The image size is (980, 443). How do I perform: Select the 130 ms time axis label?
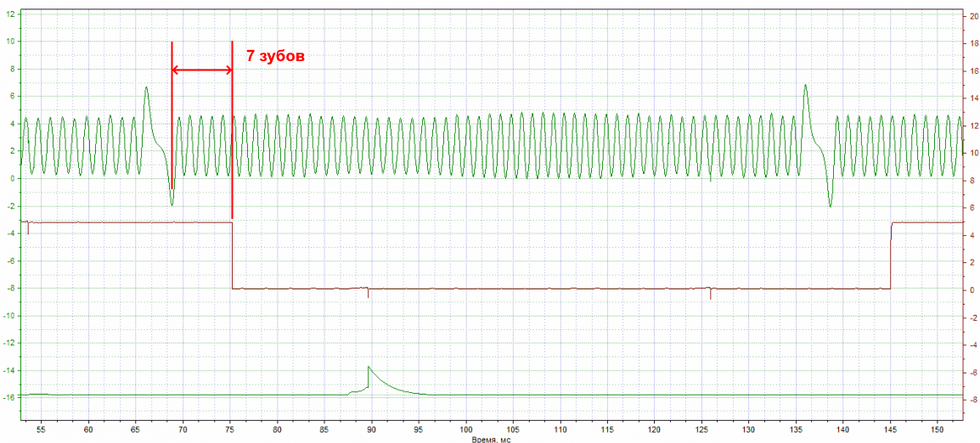point(749,430)
